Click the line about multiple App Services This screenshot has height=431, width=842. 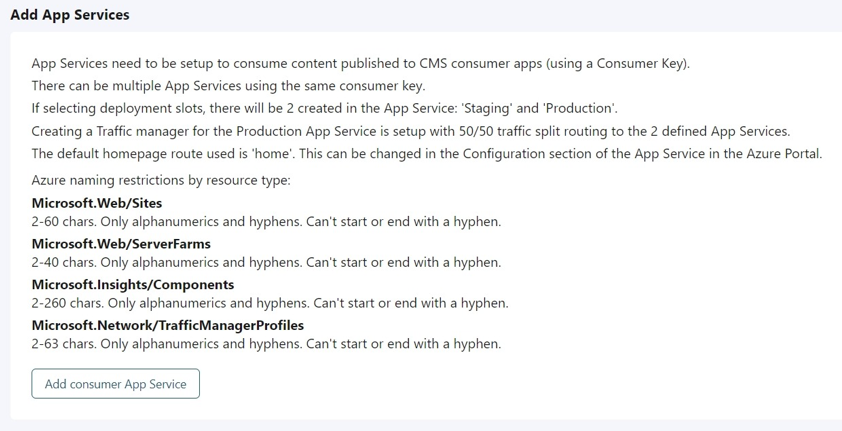[x=228, y=86]
